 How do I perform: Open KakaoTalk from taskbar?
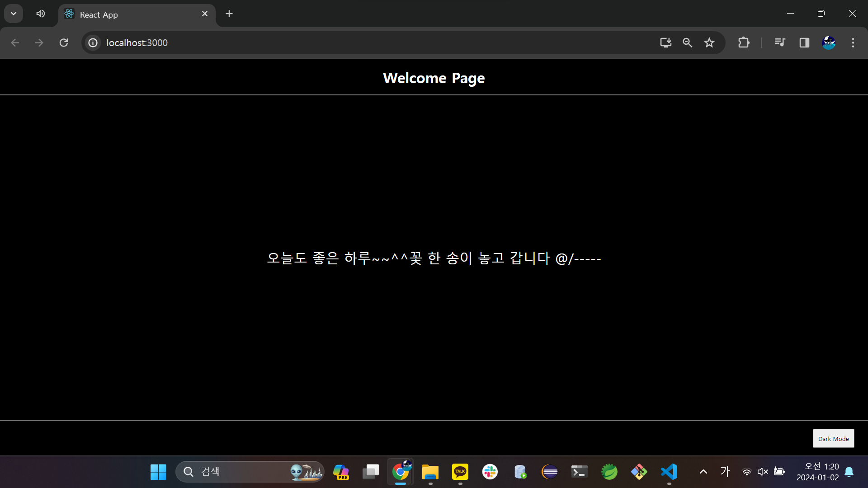click(460, 472)
